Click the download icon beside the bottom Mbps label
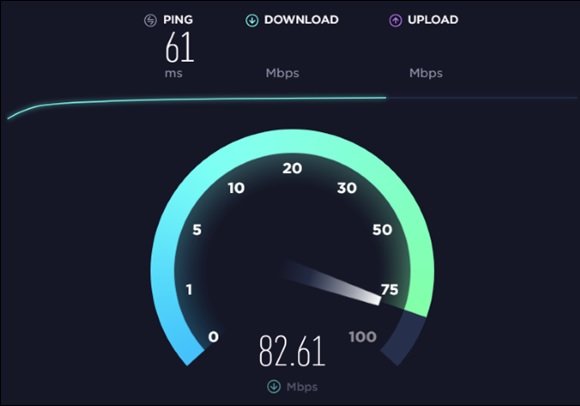This screenshot has height=406, width=580. coord(274,386)
